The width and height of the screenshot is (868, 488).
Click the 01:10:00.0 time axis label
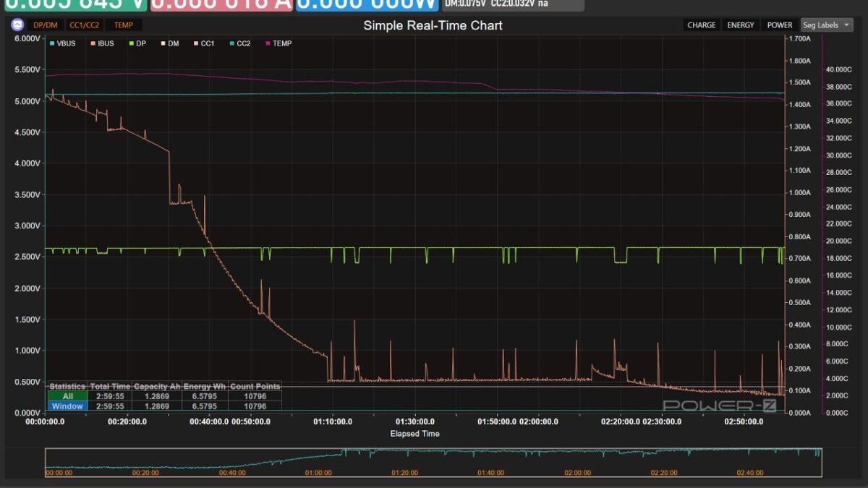(333, 421)
